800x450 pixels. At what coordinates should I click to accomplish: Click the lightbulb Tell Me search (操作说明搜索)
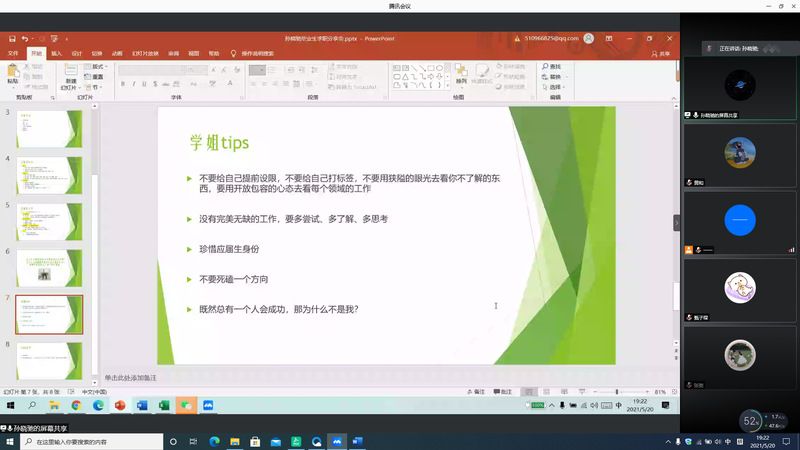coord(233,53)
